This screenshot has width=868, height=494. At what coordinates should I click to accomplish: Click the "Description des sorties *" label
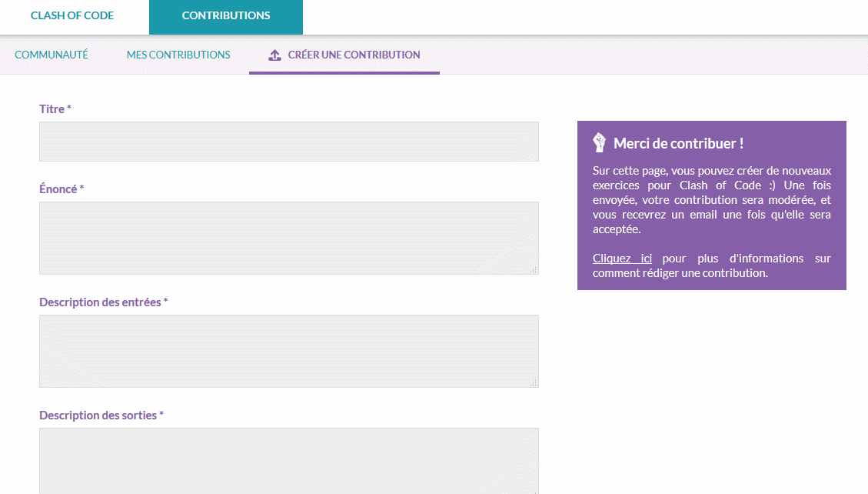101,416
